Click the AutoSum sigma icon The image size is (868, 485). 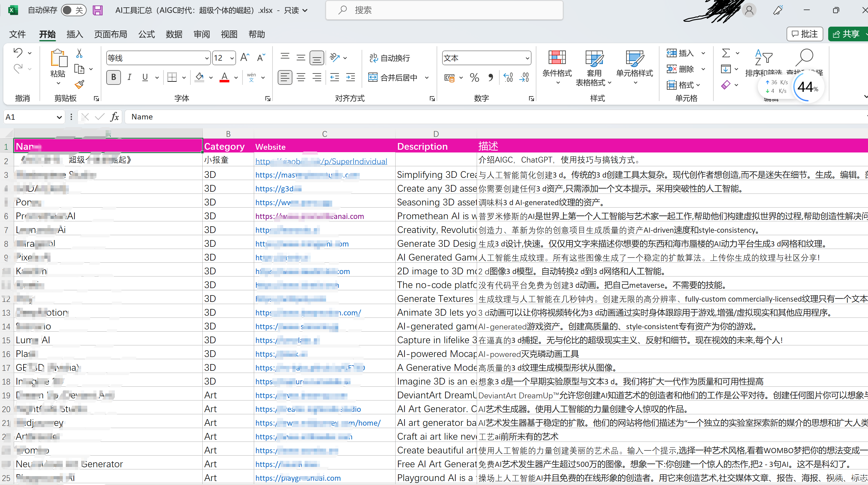coord(726,53)
